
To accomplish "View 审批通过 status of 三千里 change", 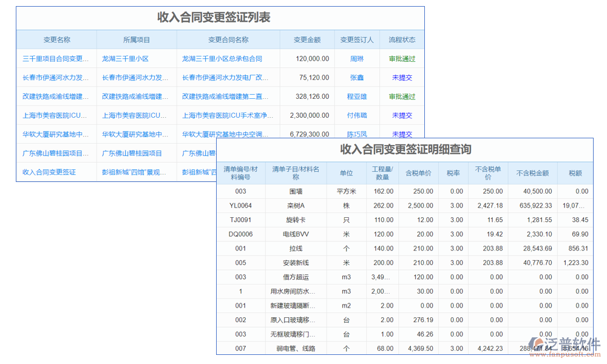I will pos(402,58).
